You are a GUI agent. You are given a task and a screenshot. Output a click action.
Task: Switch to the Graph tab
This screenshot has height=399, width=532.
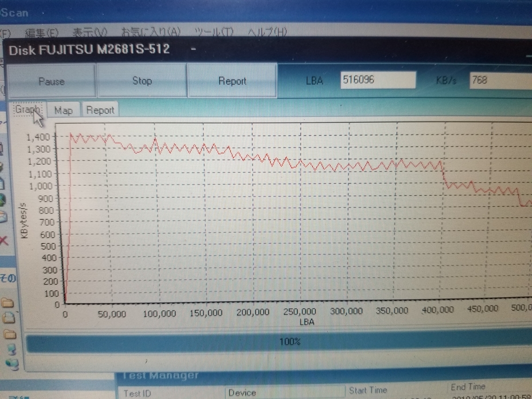coord(28,110)
